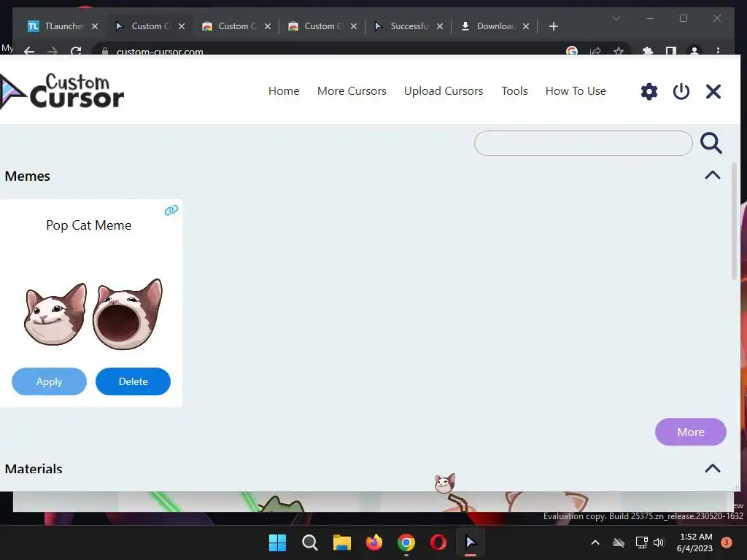Launch Opera from the taskbar
Image resolution: width=747 pixels, height=560 pixels.
point(438,542)
